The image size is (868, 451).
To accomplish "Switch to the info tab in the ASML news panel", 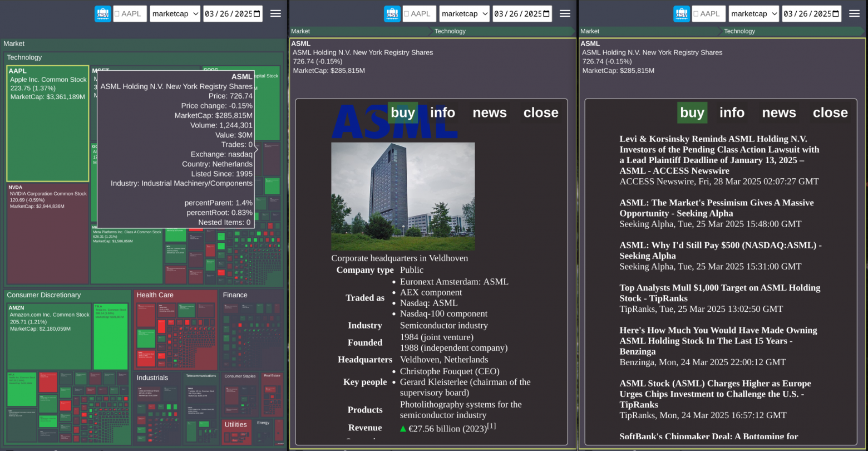I will point(732,112).
